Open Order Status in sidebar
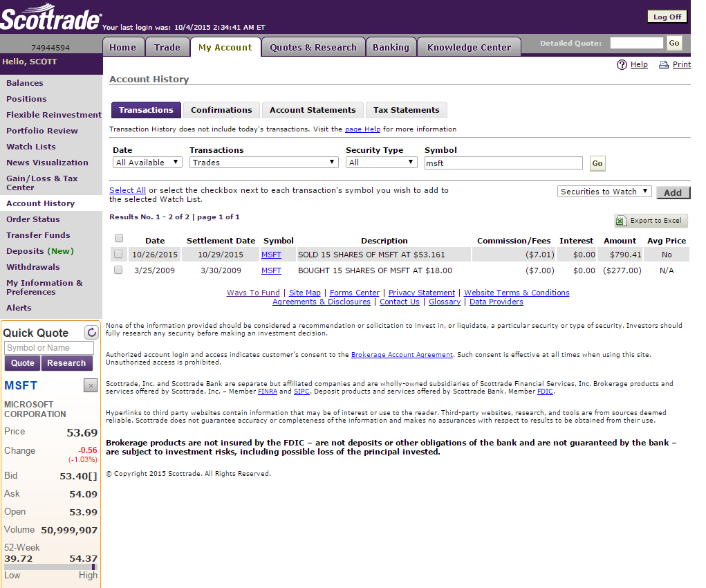This screenshot has height=588, width=706. pos(33,219)
